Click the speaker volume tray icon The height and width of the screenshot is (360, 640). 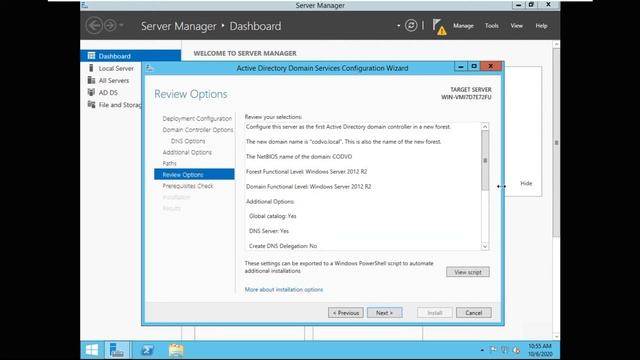[516, 350]
